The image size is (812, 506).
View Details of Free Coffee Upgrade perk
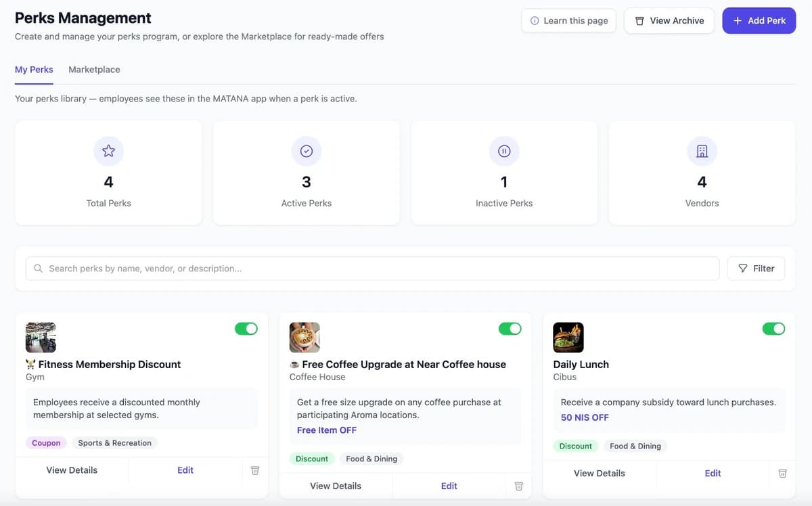336,486
